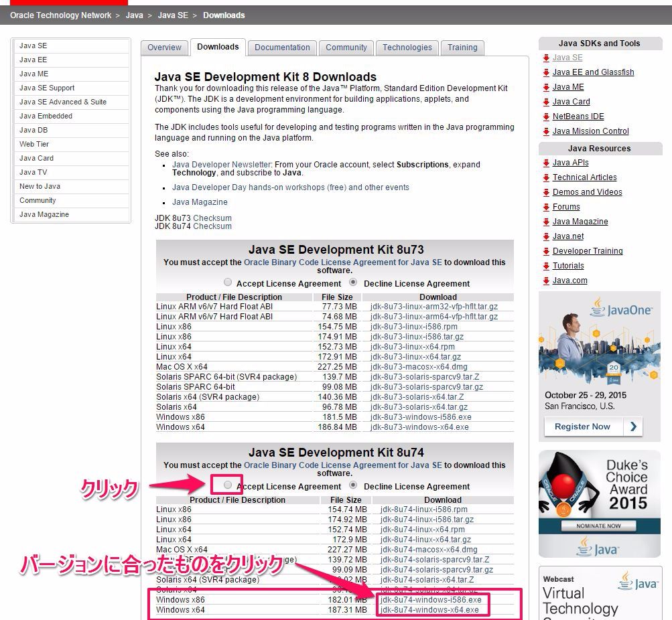This screenshot has height=620, width=672.
Task: Click JDK 8u74 Checksum link
Action: 212,226
